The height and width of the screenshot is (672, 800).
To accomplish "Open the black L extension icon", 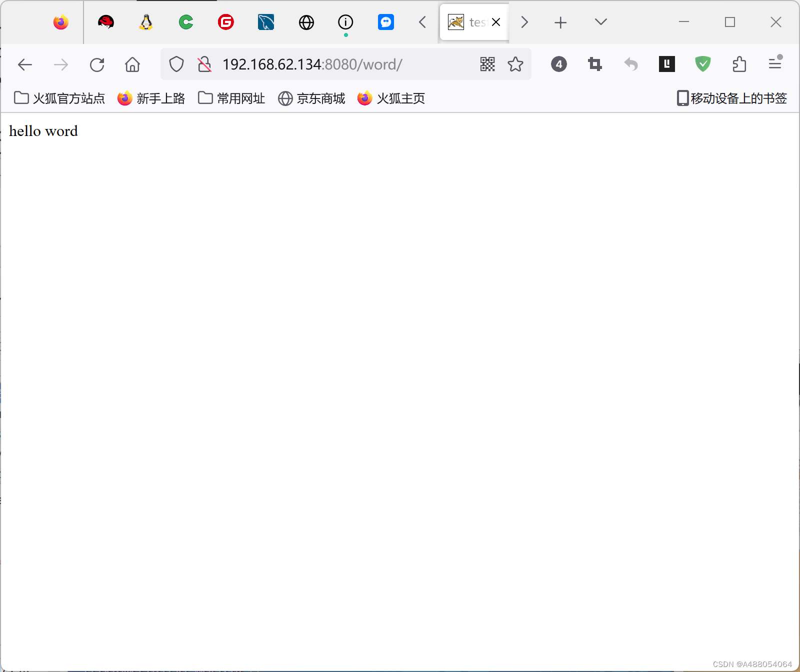I will 667,64.
